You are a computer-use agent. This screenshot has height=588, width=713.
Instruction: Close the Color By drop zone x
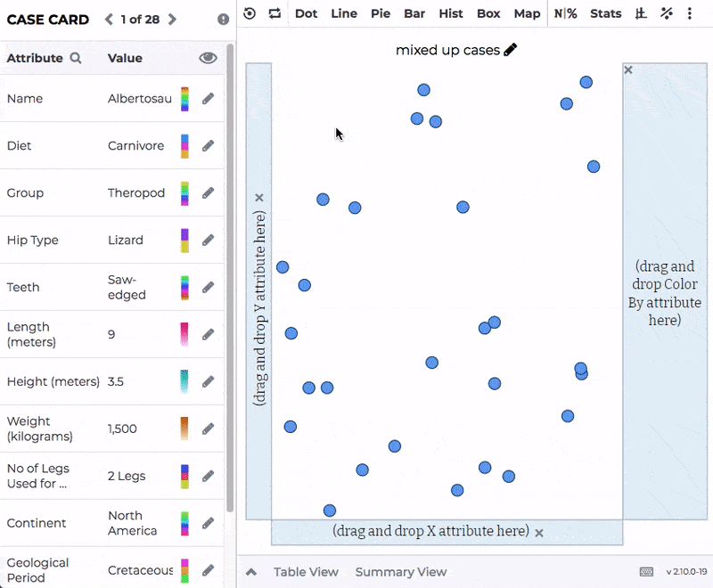click(628, 70)
